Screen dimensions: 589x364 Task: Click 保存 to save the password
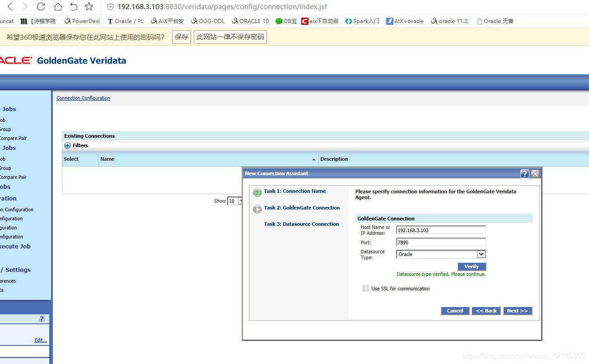tap(182, 37)
